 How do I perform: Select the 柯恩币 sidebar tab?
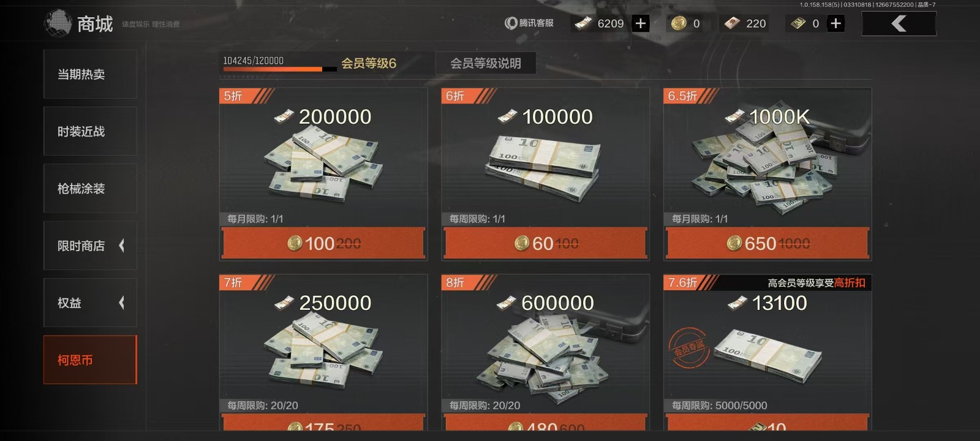[x=90, y=360]
